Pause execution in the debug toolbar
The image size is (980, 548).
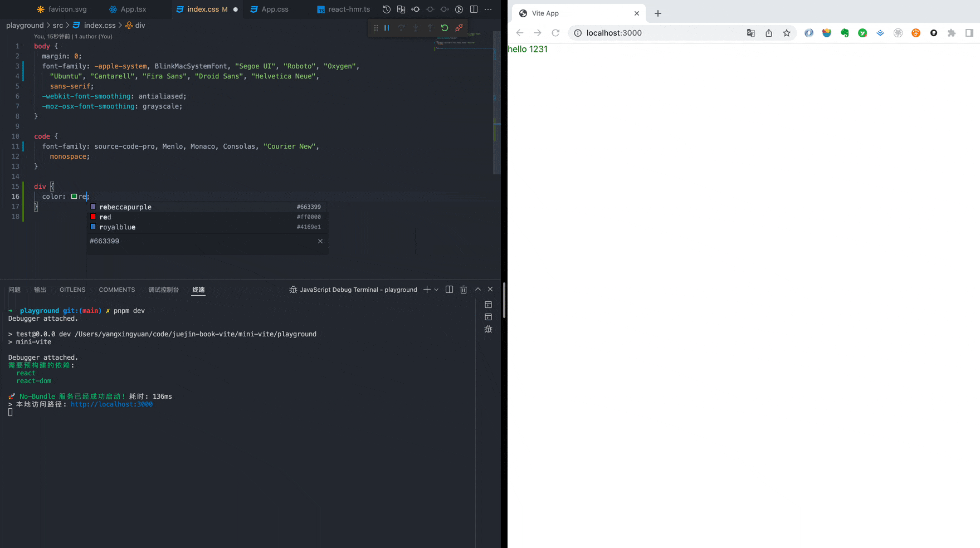pos(387,27)
